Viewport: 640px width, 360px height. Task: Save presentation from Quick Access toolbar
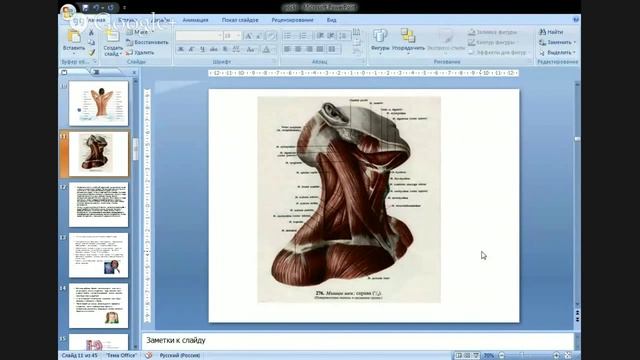point(85,8)
